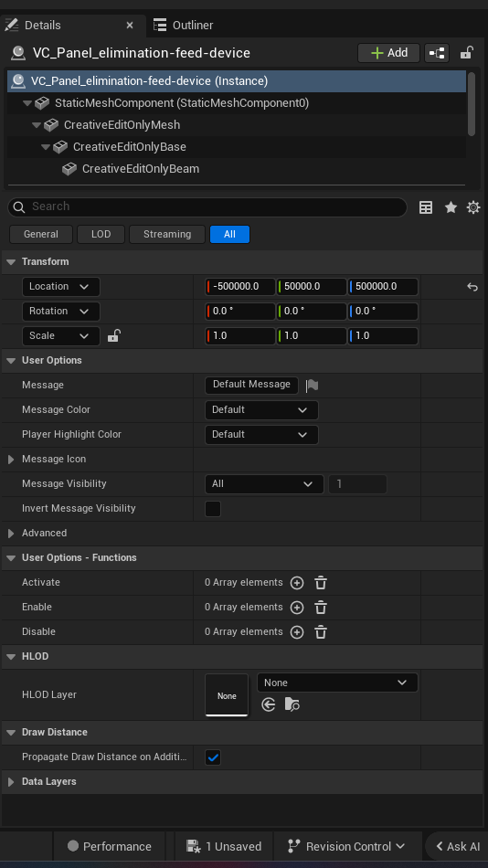The width and height of the screenshot is (488, 868).
Task: Collapse the Draw Distance section
Action: pos(11,733)
